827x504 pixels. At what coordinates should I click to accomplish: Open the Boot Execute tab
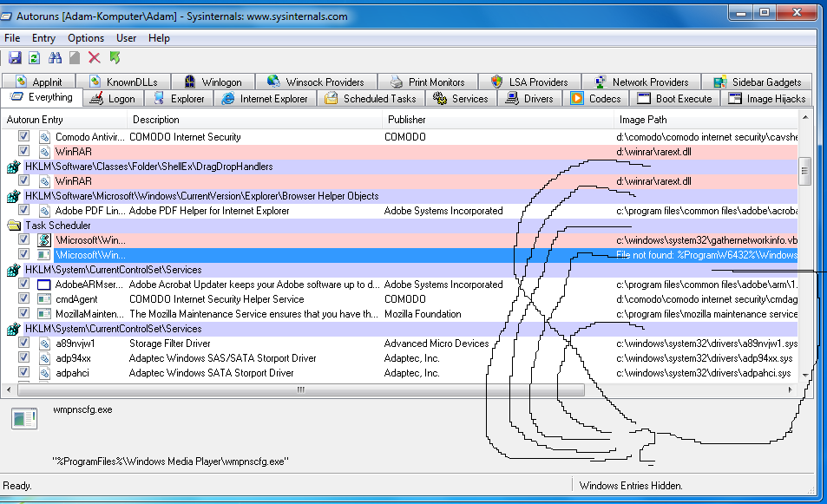pos(675,99)
